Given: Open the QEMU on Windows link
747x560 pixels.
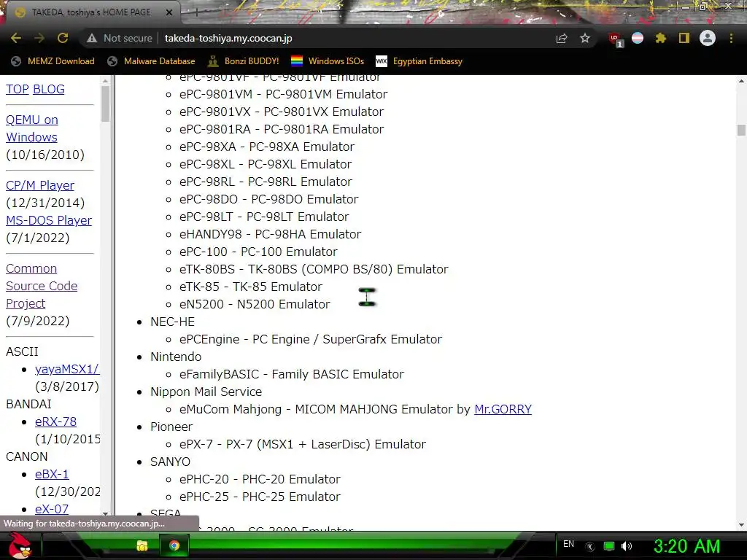Looking at the screenshot, I should [x=32, y=128].
